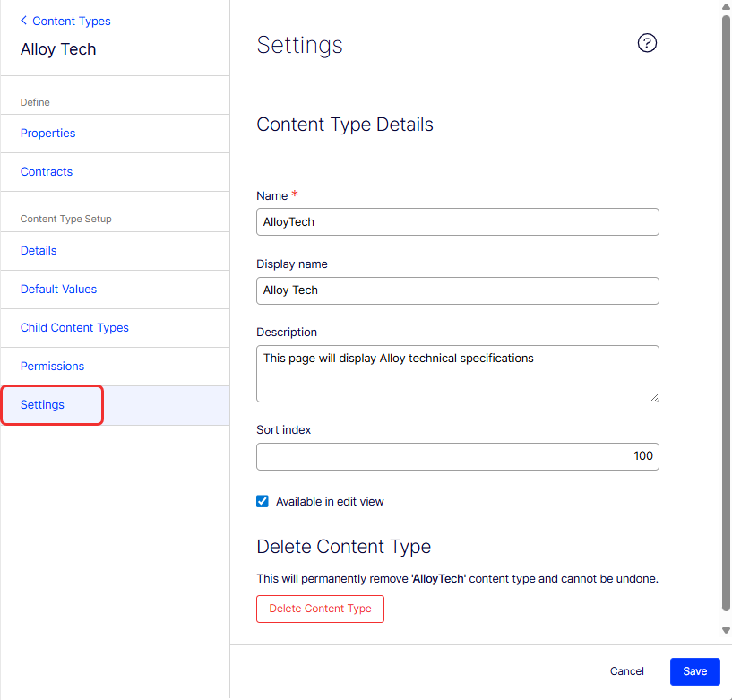The width and height of the screenshot is (732, 700).
Task: Click the Name input field
Action: [x=457, y=221]
